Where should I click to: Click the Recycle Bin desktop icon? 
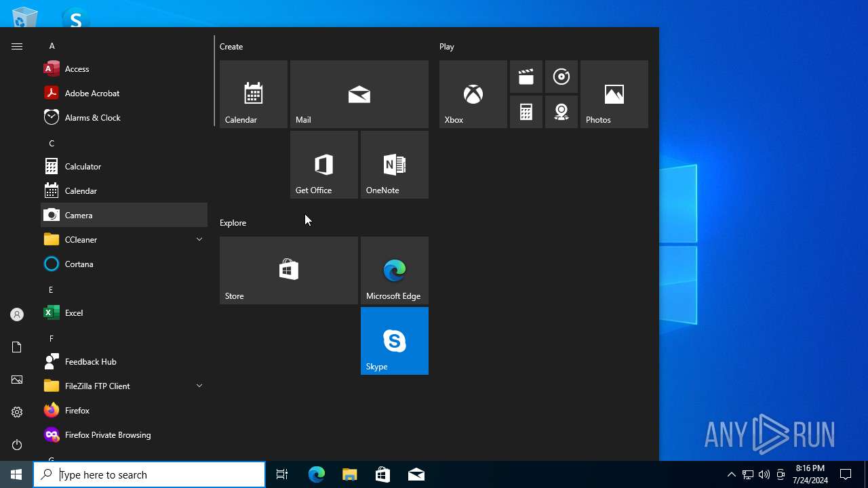click(x=24, y=17)
